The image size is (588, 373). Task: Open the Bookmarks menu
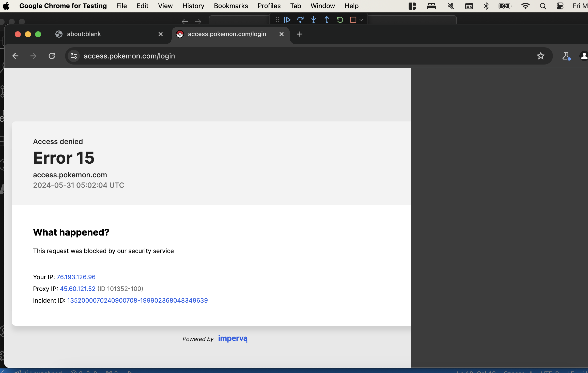231,6
